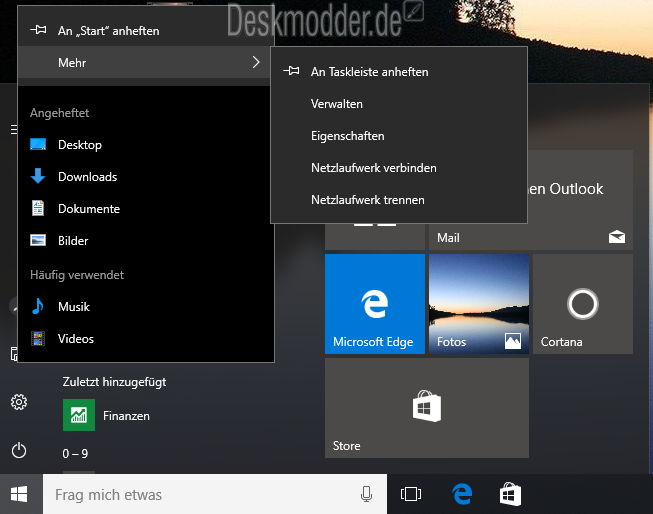
Task: Open Task View on the taskbar
Action: tap(411, 494)
